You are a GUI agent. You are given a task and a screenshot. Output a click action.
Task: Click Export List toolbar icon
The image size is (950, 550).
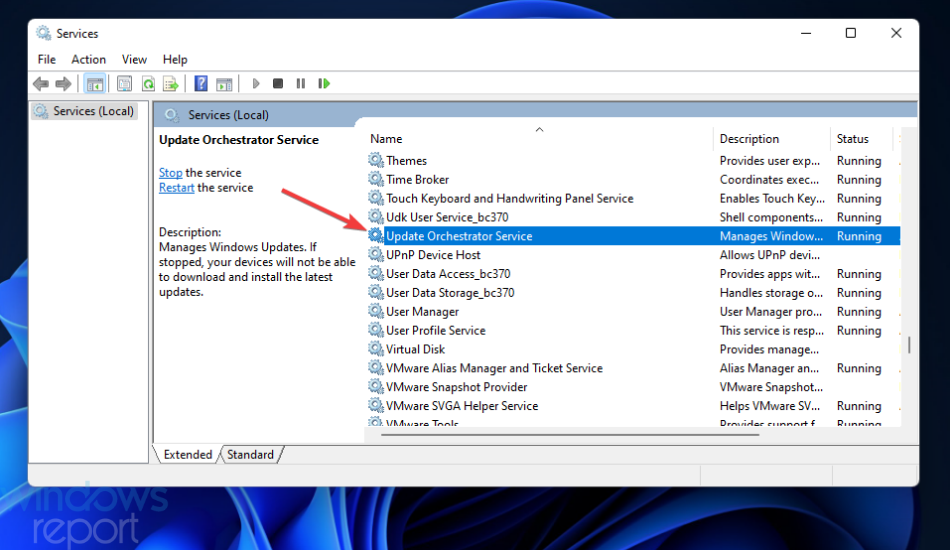click(x=171, y=84)
